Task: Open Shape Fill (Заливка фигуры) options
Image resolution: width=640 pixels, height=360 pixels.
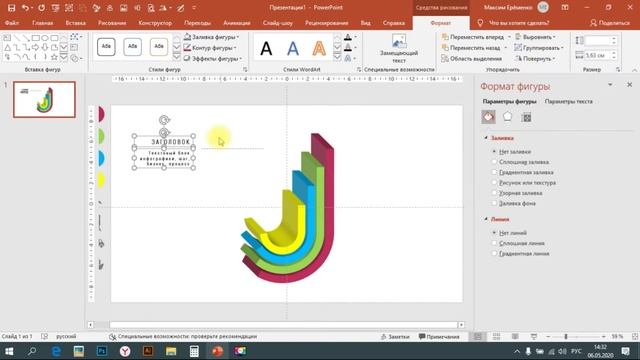Action: pyautogui.click(x=211, y=37)
